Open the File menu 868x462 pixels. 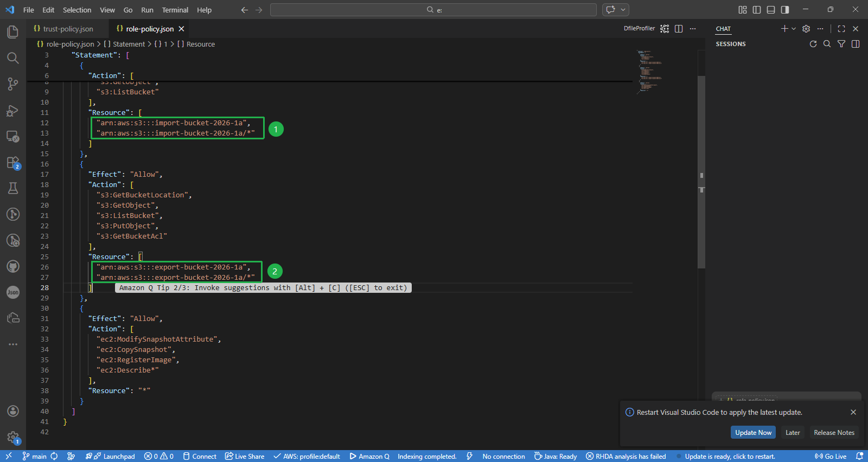pos(29,10)
